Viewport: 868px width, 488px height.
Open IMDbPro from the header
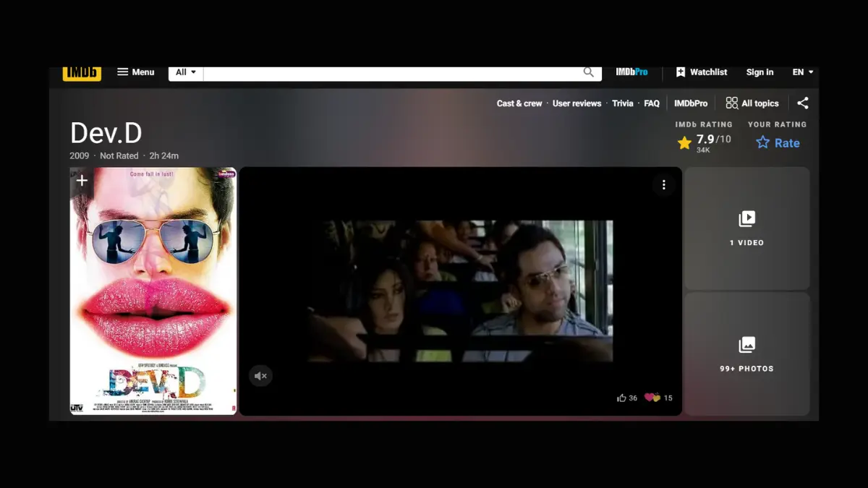(631, 72)
